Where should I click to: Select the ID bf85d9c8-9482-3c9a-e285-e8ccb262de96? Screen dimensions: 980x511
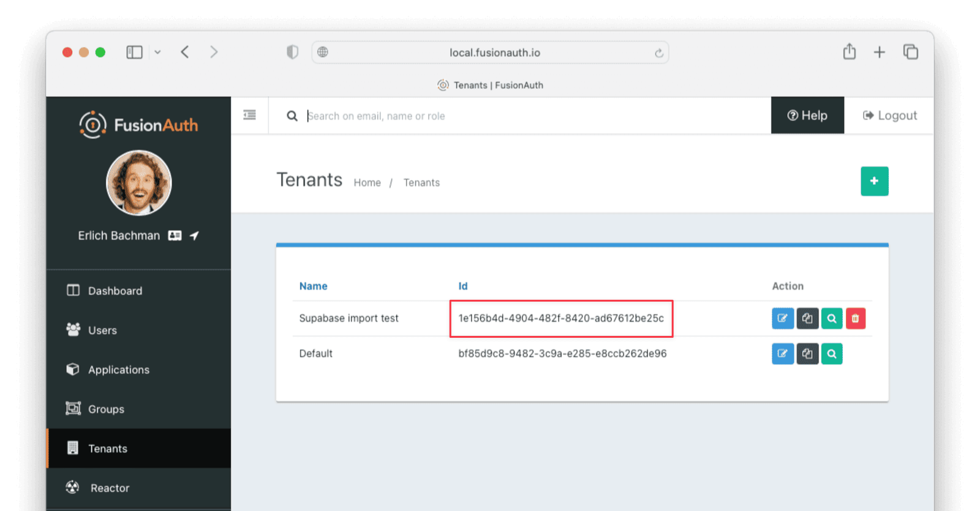(562, 354)
